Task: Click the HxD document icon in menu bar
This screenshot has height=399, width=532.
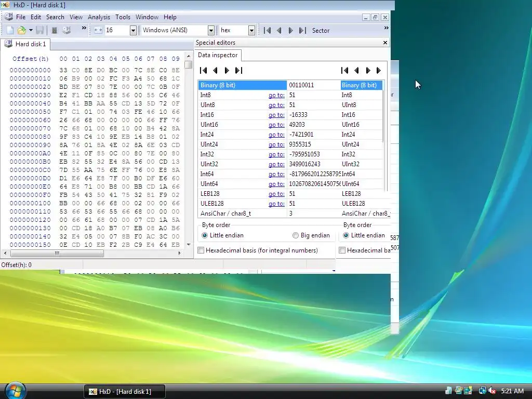Action: 9,17
